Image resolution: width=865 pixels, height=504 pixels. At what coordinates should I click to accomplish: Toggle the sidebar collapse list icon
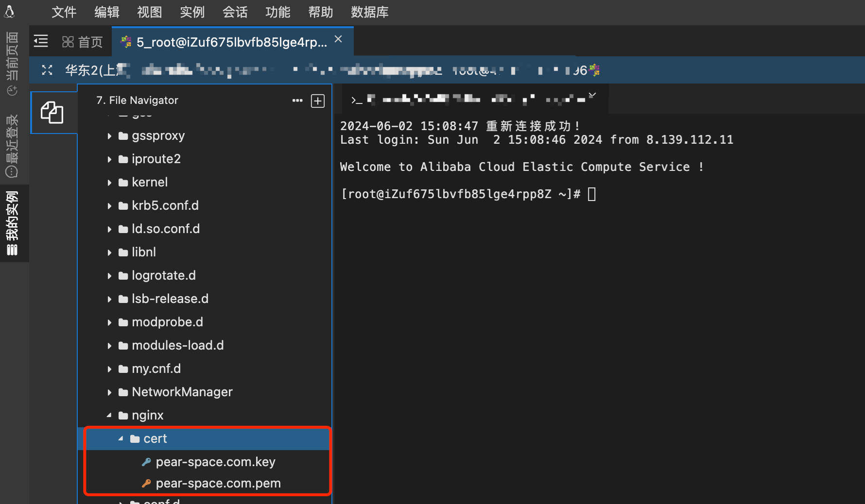(41, 41)
